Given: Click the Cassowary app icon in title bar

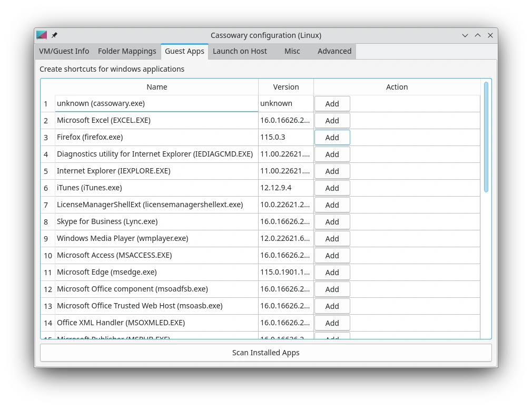Looking at the screenshot, I should point(42,35).
